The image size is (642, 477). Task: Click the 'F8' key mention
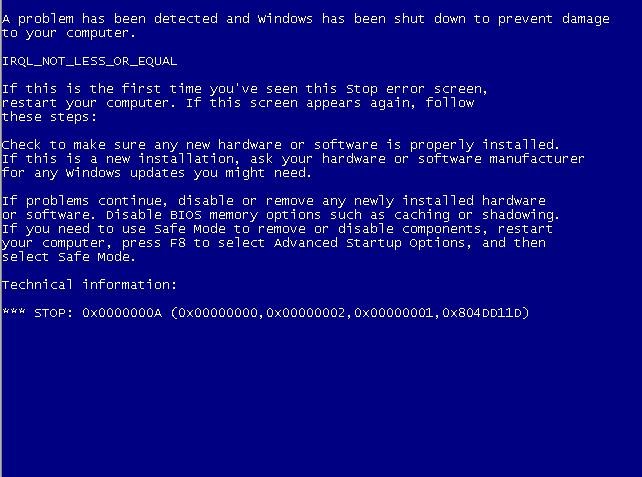[178, 243]
